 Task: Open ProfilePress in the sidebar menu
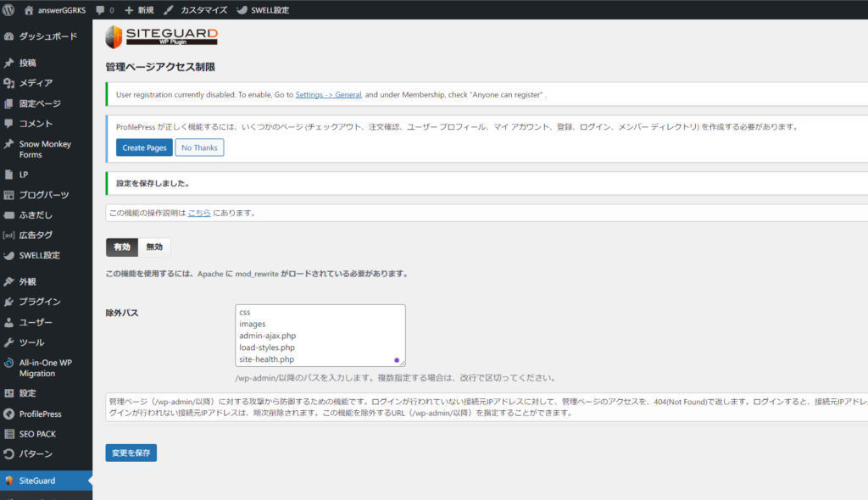click(x=40, y=414)
